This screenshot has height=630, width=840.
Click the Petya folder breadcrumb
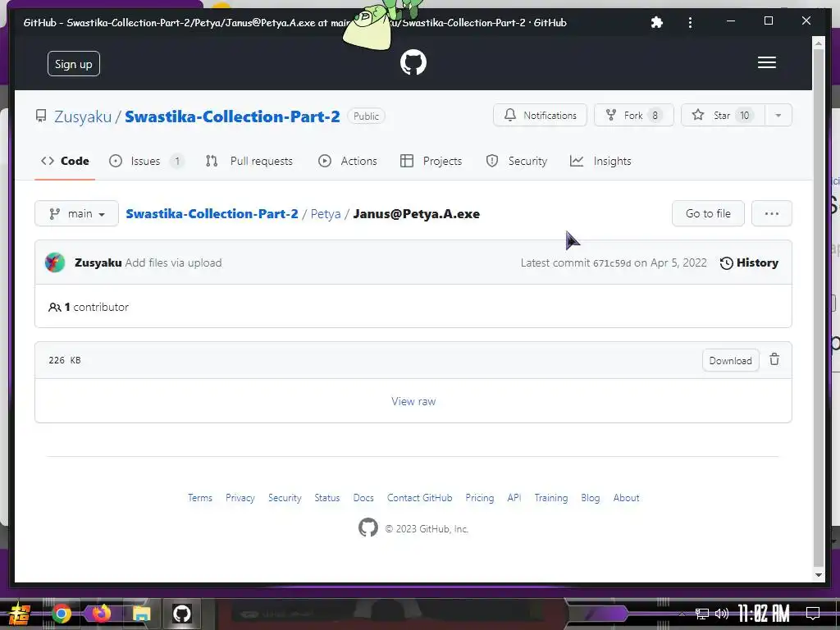pos(325,214)
